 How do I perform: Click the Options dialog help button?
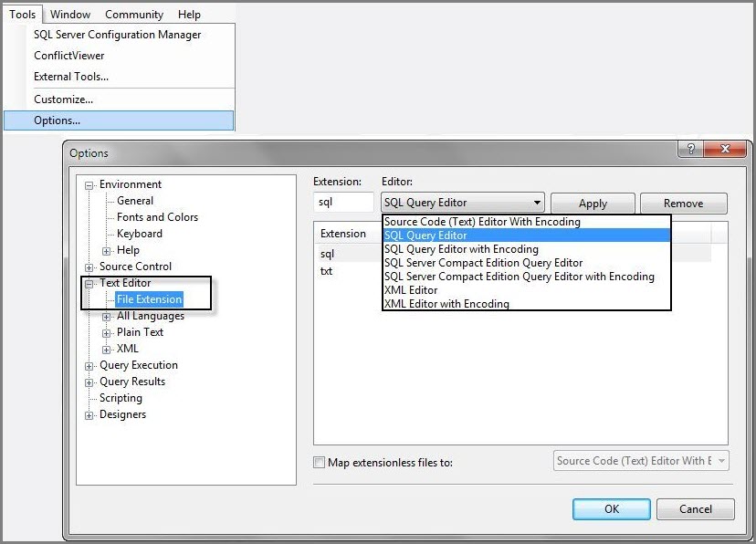click(x=690, y=149)
